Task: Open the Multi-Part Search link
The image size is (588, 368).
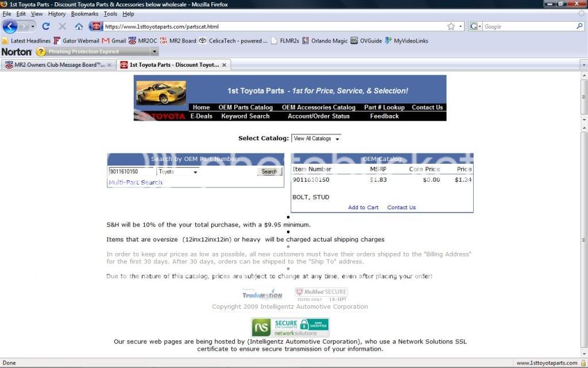Action: (136, 182)
